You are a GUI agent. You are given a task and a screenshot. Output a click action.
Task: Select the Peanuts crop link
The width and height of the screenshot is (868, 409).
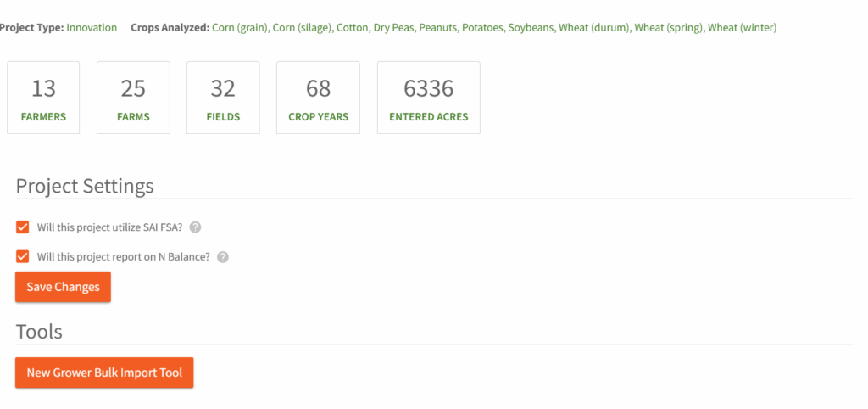point(437,27)
